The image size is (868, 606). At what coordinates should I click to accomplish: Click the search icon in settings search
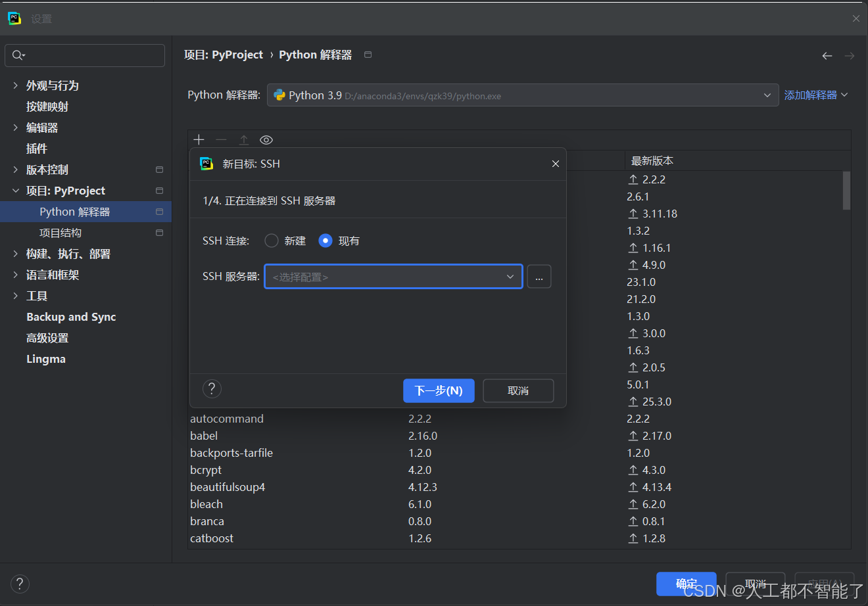coord(18,55)
